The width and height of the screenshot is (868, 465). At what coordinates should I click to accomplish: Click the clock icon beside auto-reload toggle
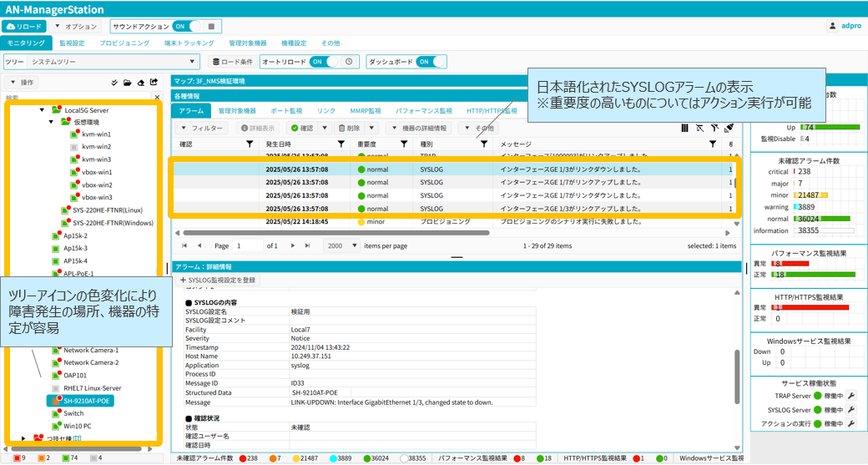point(351,62)
